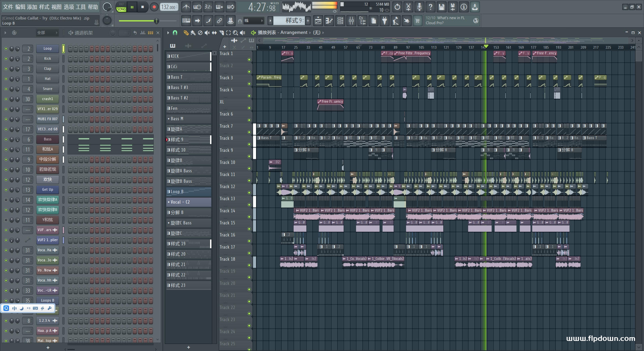Screen dimensions: 644x351
Task: Open the 线 snap mode dropdown
Action: 253,21
